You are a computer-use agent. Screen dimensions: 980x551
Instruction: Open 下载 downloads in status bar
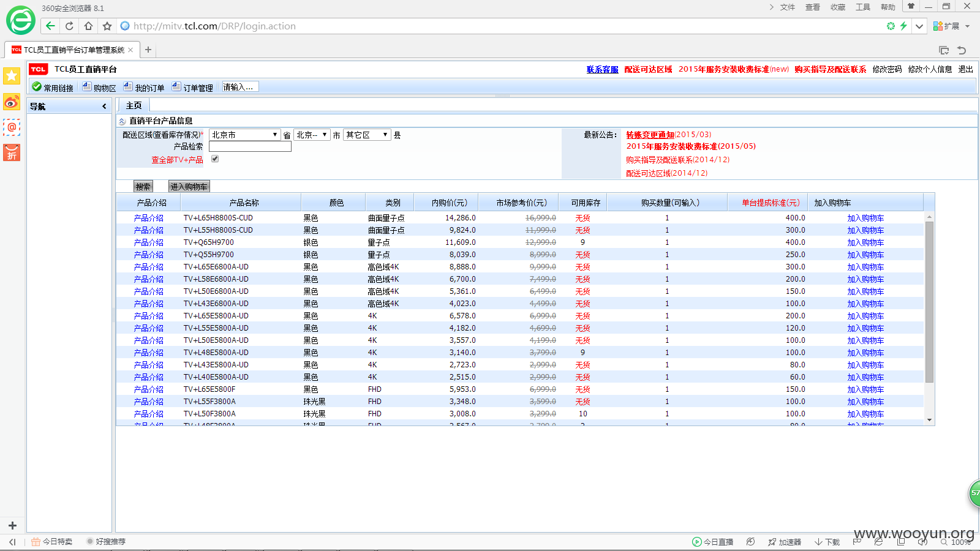point(827,542)
